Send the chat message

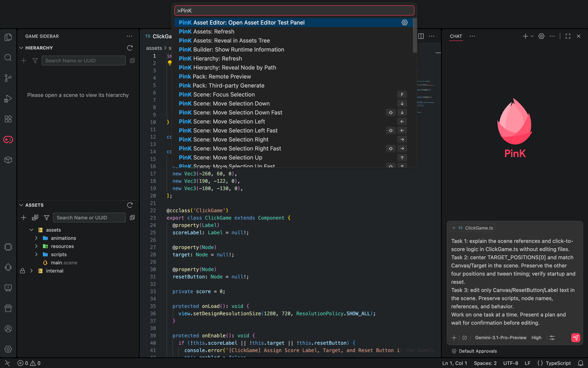coord(575,338)
